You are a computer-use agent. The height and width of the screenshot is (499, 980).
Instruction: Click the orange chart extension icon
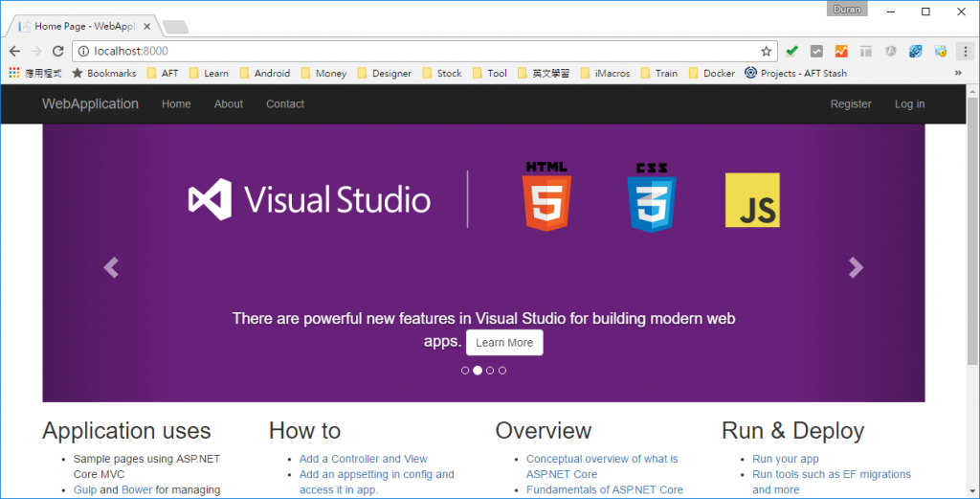tap(841, 52)
